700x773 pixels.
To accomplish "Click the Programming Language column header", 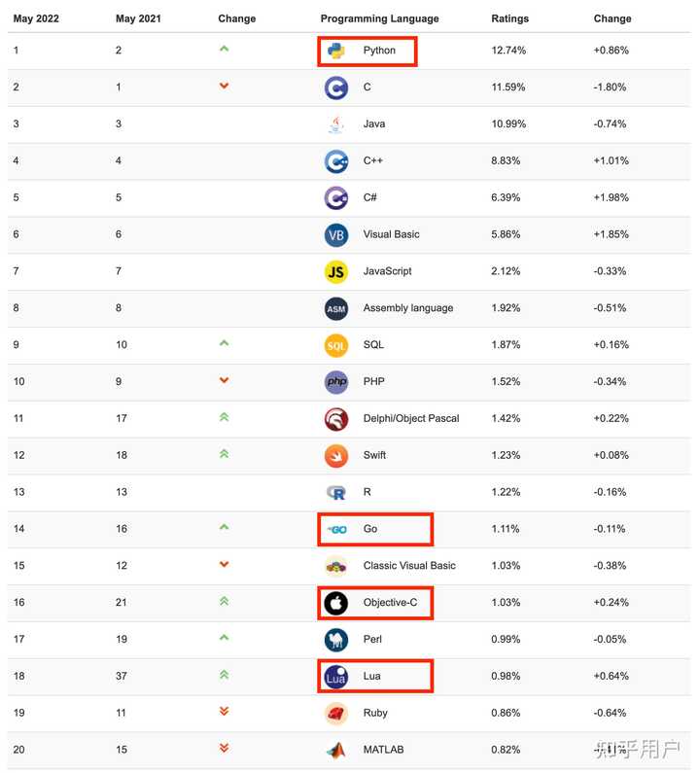I will coord(379,18).
